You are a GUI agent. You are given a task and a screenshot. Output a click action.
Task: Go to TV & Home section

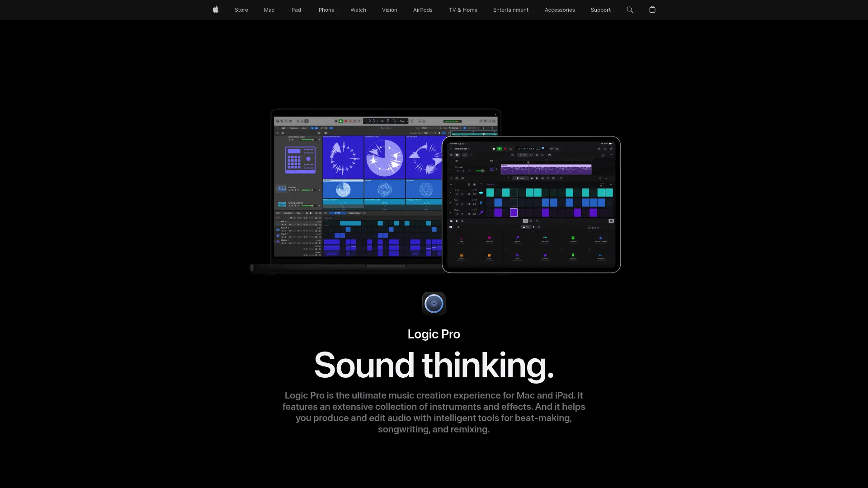point(463,10)
